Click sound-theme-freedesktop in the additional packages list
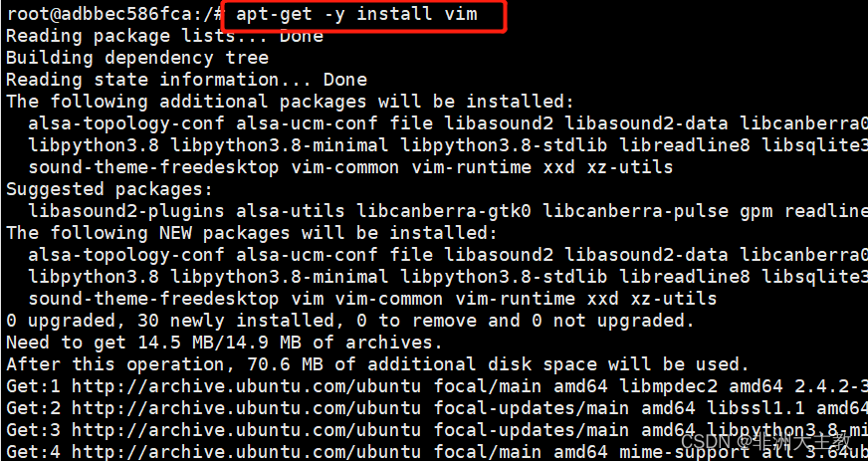This screenshot has width=868, height=461. [x=153, y=167]
